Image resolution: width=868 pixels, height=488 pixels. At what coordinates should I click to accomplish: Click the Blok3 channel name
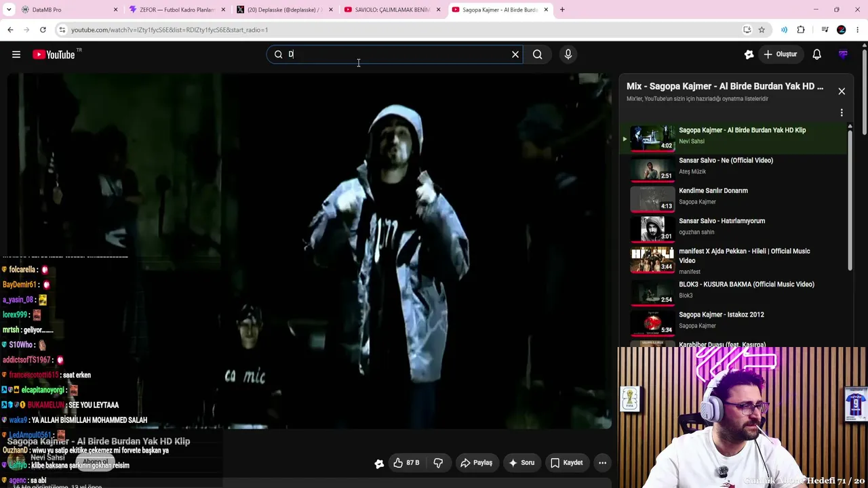coord(686,296)
